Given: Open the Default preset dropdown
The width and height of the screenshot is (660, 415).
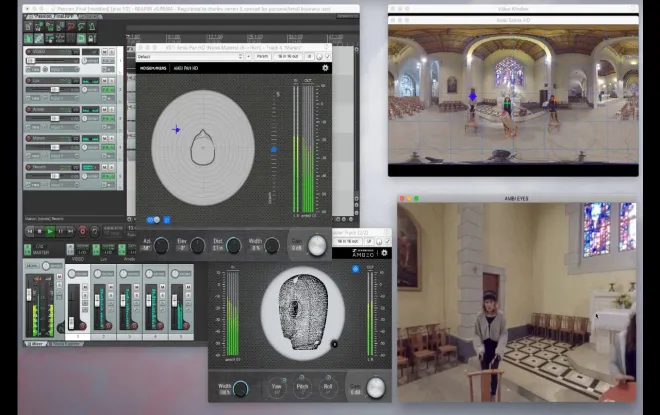Looking at the screenshot, I should point(190,57).
